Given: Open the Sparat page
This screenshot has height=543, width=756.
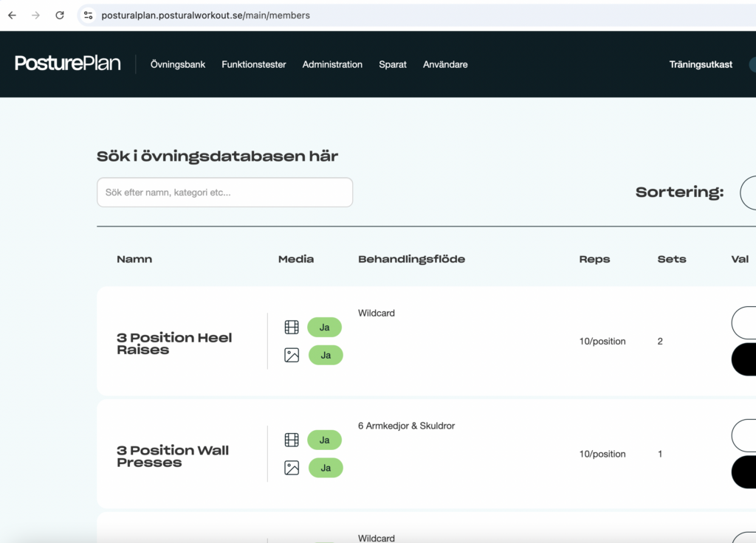Looking at the screenshot, I should 393,64.
